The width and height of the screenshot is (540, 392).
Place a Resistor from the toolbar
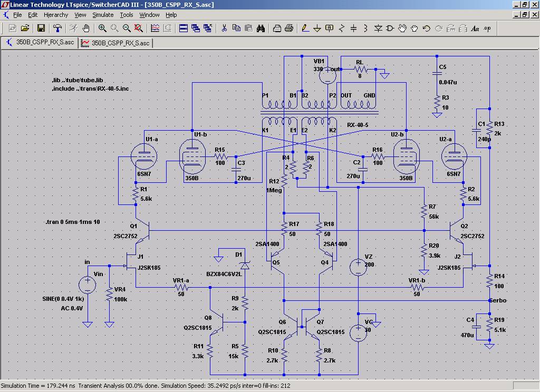[342, 28]
